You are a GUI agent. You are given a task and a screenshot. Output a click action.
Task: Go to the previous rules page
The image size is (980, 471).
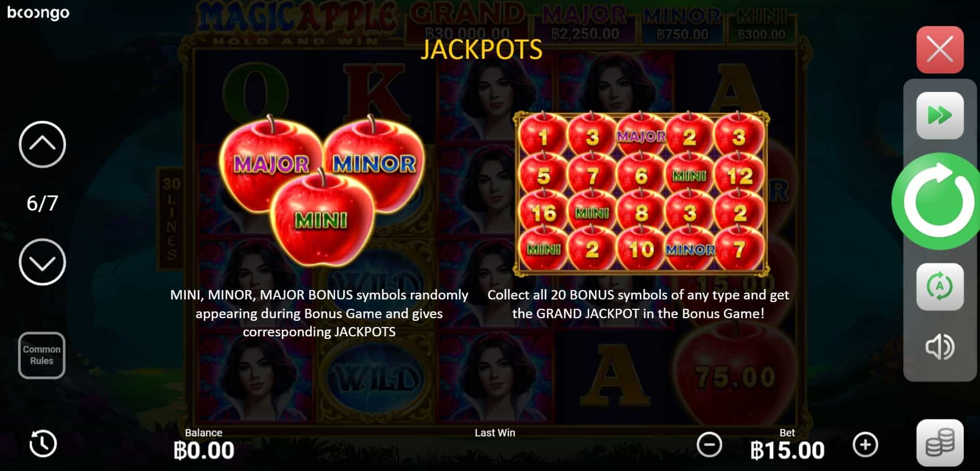(x=42, y=144)
